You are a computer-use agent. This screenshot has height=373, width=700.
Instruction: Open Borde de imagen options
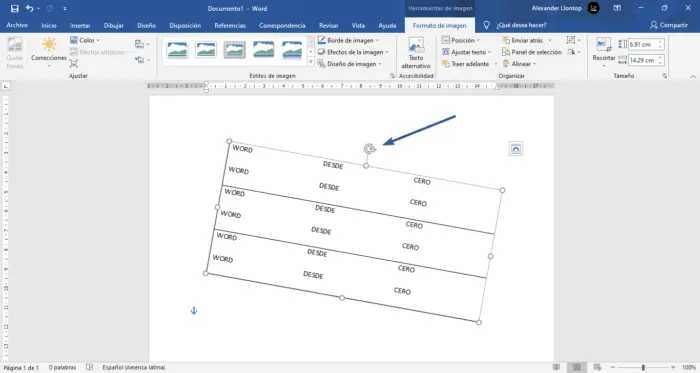pos(348,40)
